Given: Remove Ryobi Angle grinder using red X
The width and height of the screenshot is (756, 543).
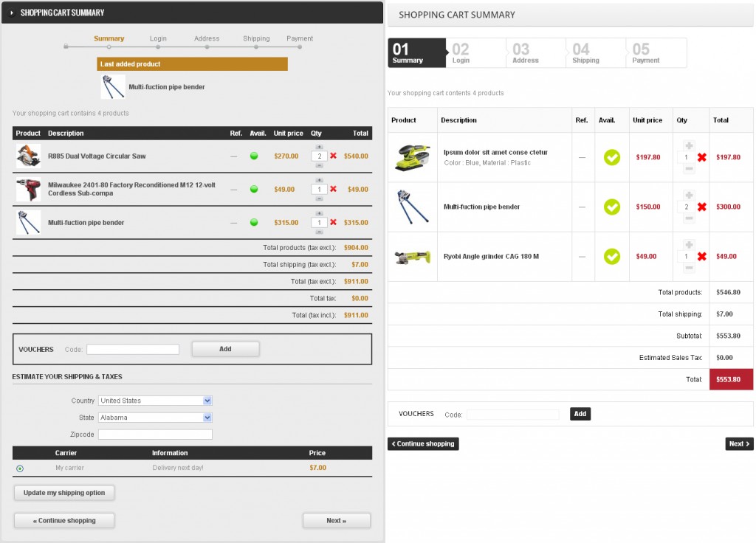Looking at the screenshot, I should point(702,257).
